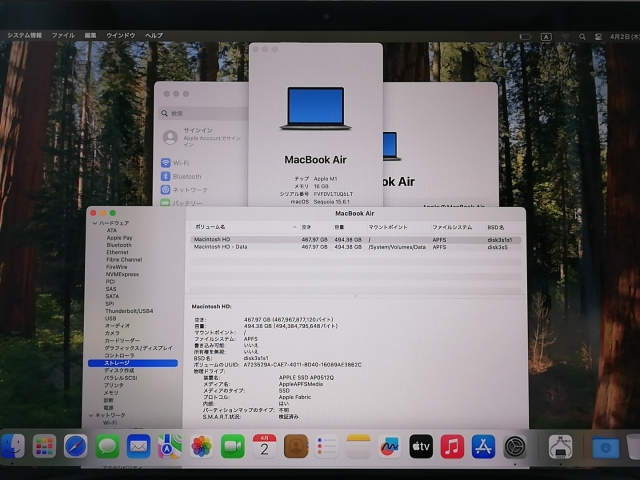Screen dimensions: 640x480
Task: Open the ウインドウ menu
Action: coord(121,36)
